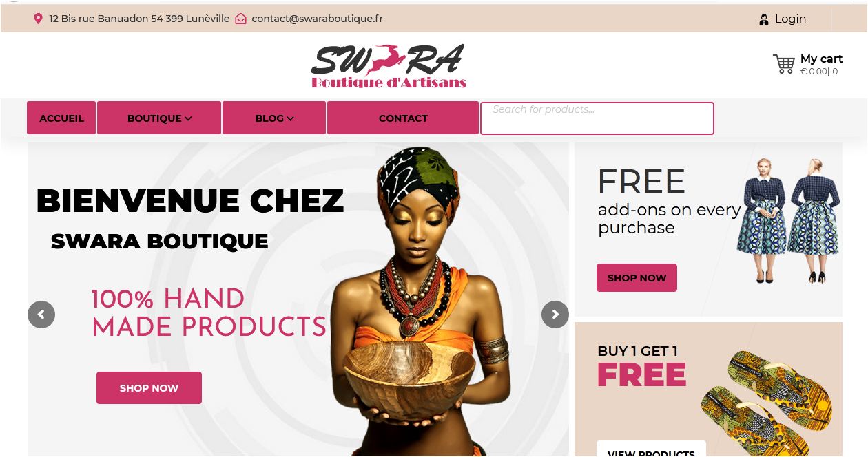Screen dimensions: 868x457
Task: Open the Contact menu item
Action: pyautogui.click(x=403, y=118)
